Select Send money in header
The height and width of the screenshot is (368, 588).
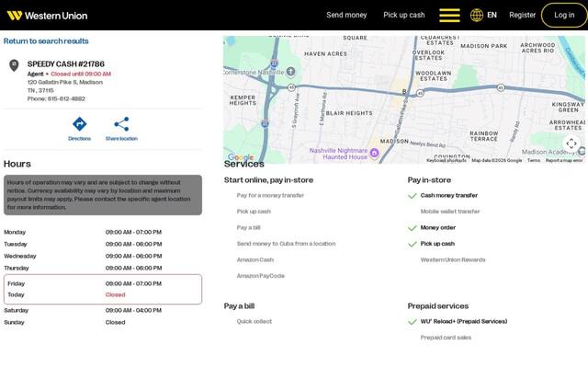pyautogui.click(x=346, y=15)
